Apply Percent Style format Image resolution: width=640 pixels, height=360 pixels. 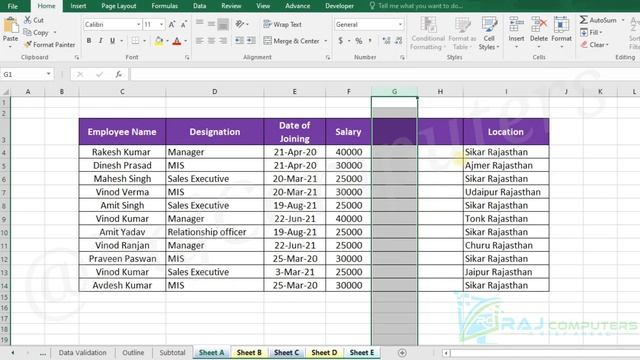point(359,41)
